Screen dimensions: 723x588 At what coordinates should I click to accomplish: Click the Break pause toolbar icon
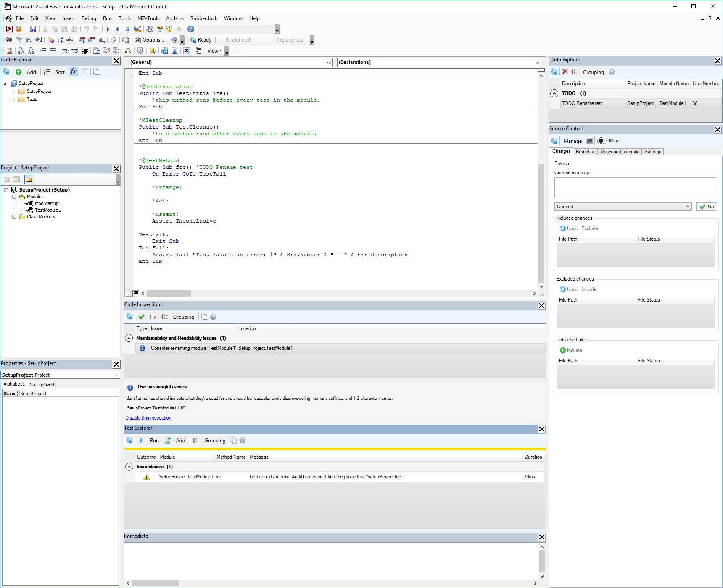pyautogui.click(x=118, y=29)
